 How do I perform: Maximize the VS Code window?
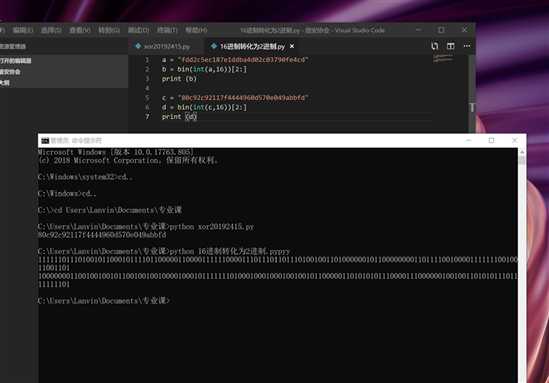point(441,30)
